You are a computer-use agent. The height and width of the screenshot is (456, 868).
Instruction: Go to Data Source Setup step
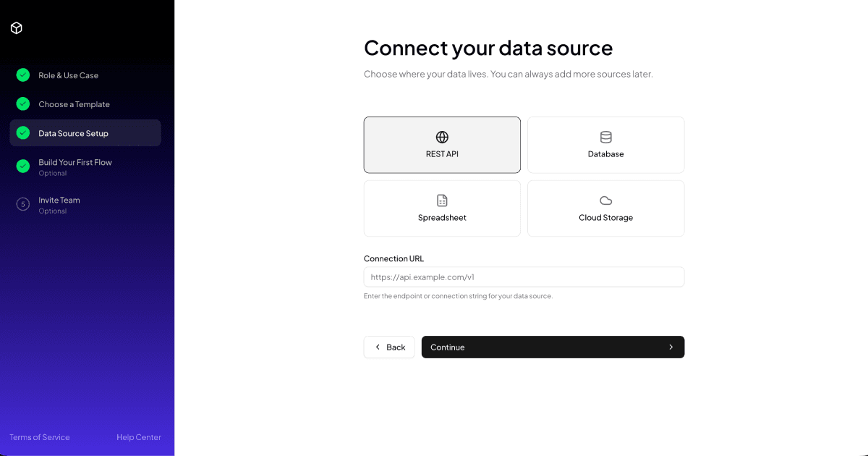click(x=74, y=133)
